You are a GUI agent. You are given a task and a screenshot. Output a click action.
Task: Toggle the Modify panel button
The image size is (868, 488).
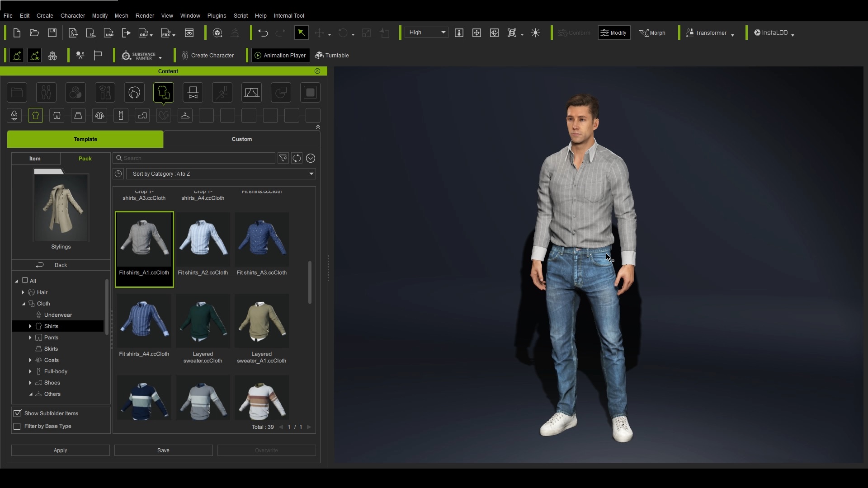click(x=613, y=33)
